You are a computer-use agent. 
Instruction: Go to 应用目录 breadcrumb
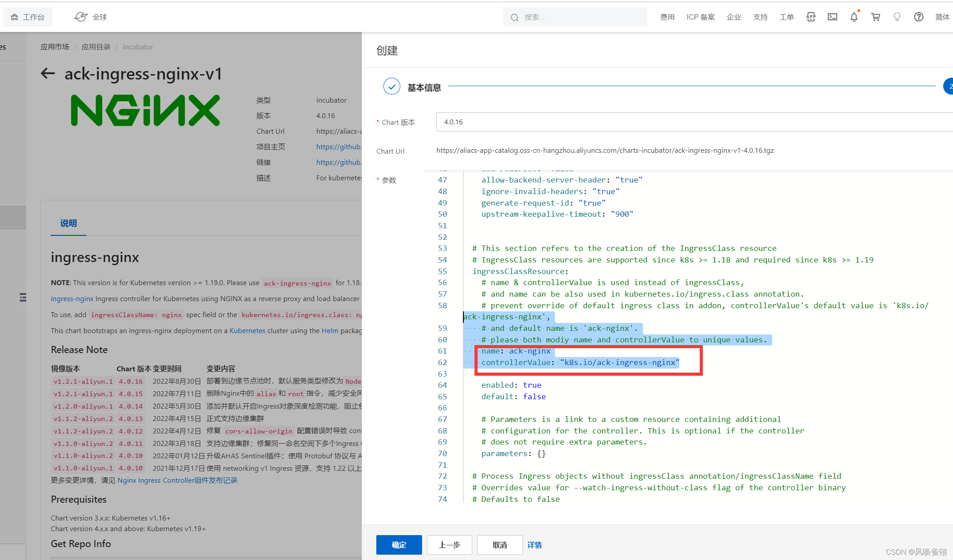point(96,47)
